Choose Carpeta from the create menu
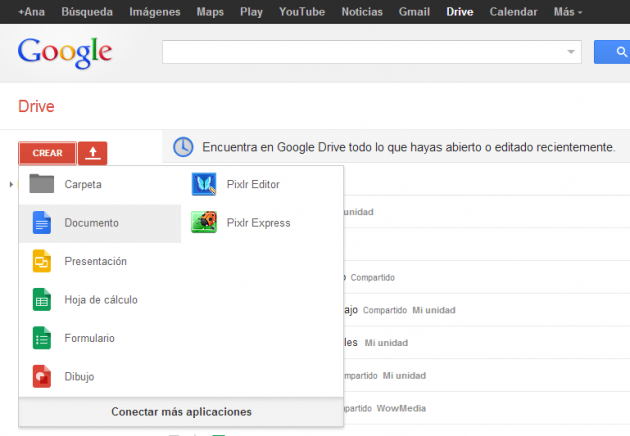The width and height of the screenshot is (630, 436). [x=100, y=184]
